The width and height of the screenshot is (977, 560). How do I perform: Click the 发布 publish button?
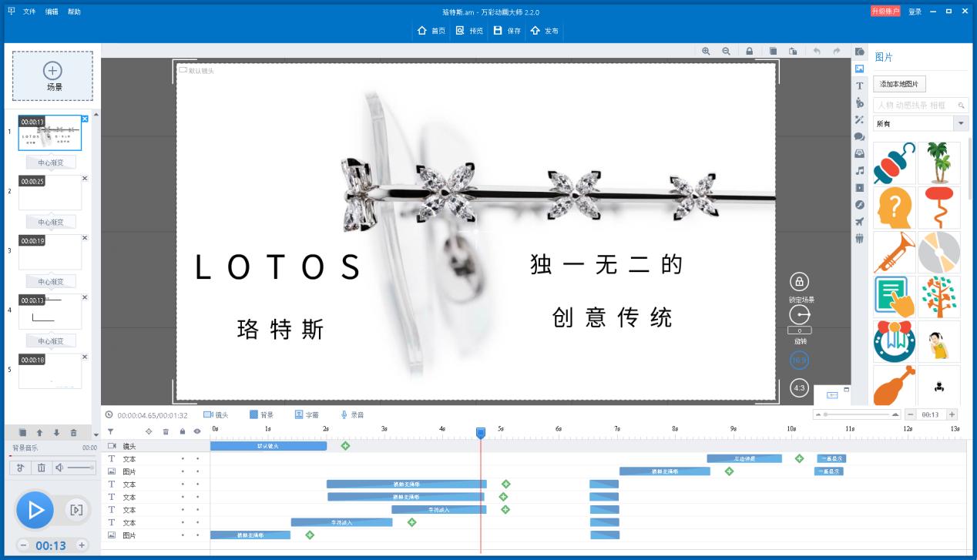(545, 31)
